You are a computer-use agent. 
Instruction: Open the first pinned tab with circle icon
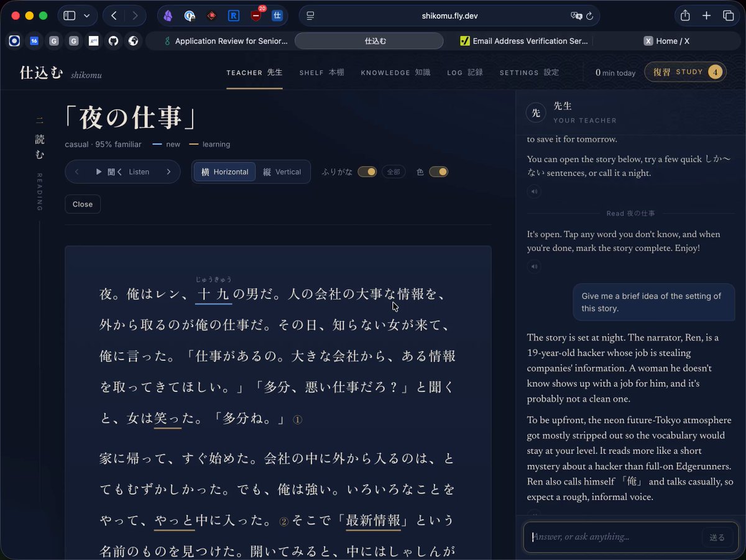pyautogui.click(x=14, y=41)
